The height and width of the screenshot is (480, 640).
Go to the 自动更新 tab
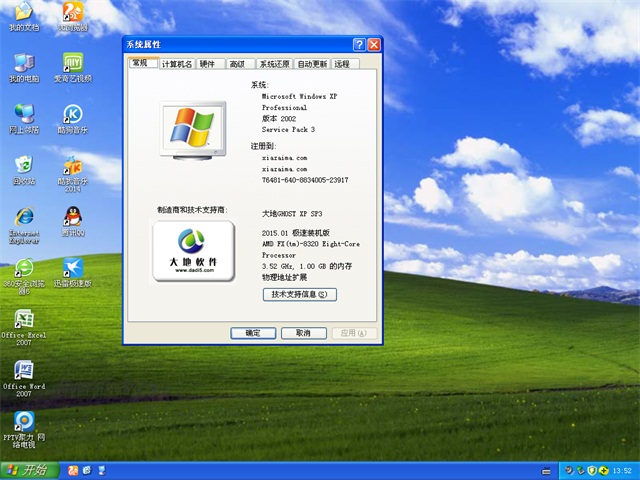[x=312, y=63]
